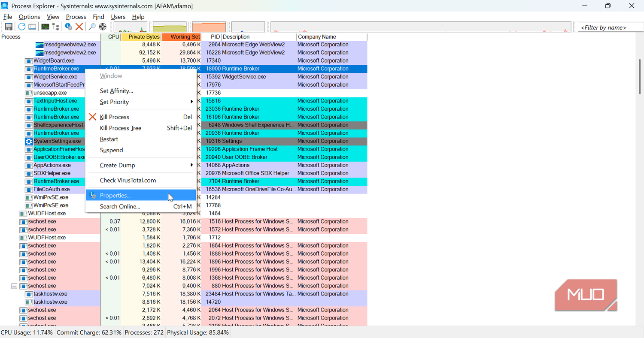Open System Information from the toolbar graph icon
Viewport: 644px width, 338px height.
pyautogui.click(x=45, y=27)
